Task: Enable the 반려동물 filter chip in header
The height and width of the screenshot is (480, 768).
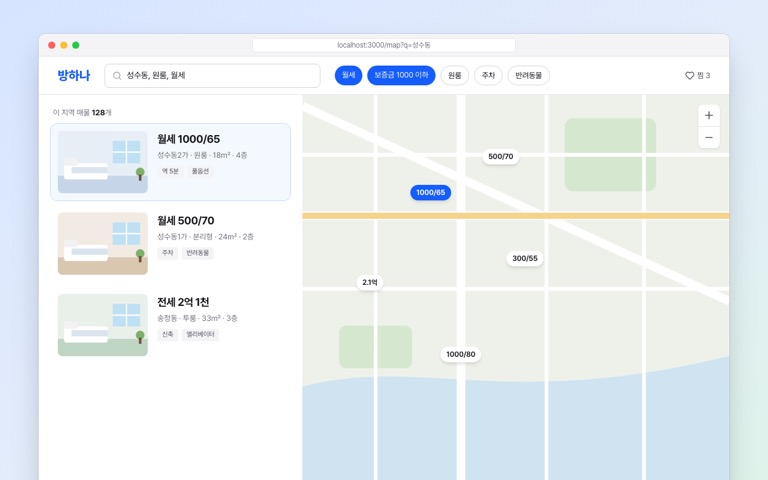Action: (x=528, y=75)
